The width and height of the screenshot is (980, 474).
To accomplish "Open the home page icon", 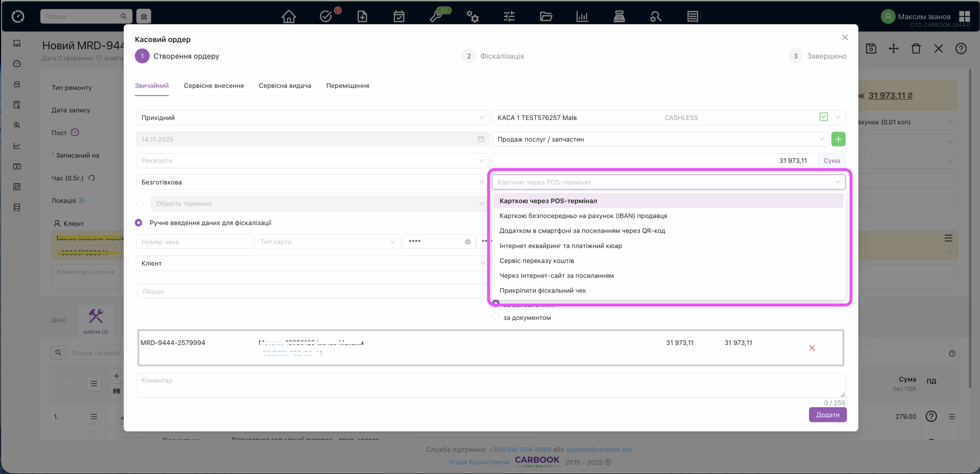I will tap(289, 16).
